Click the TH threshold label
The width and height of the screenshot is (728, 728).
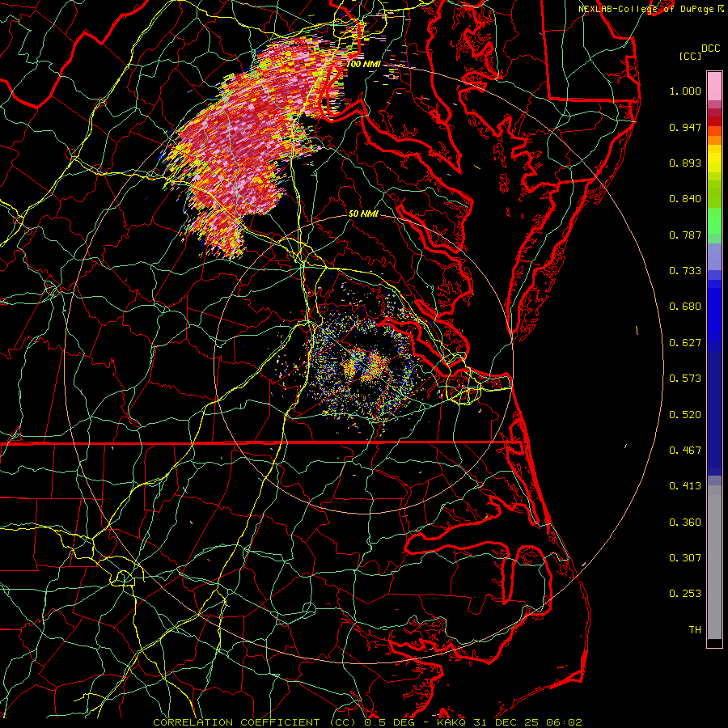click(x=695, y=630)
